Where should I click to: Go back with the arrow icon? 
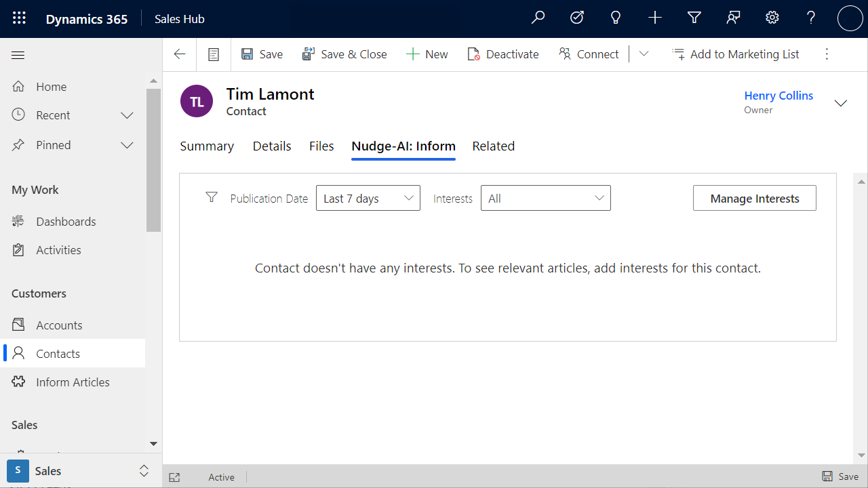(x=180, y=54)
